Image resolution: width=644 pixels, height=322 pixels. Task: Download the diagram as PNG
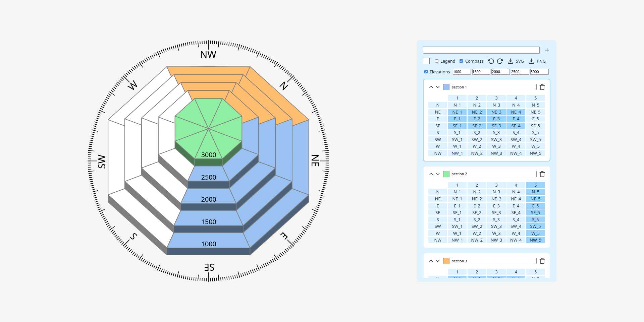(537, 61)
